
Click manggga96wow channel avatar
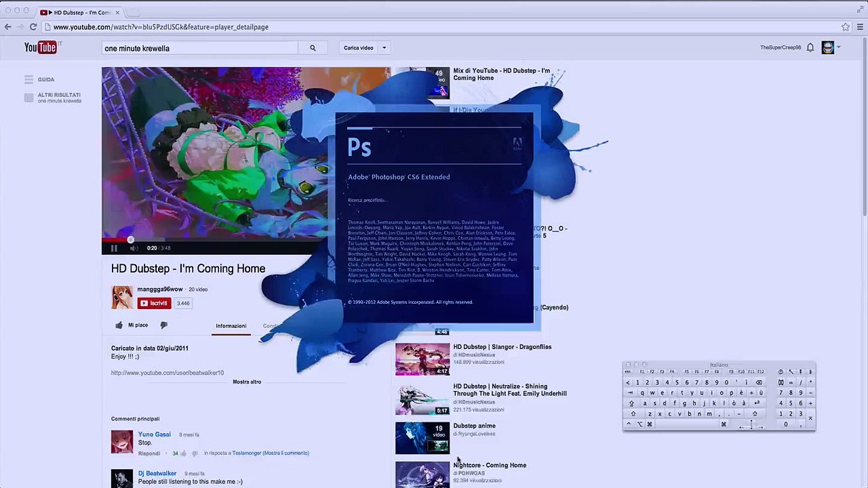tap(122, 296)
